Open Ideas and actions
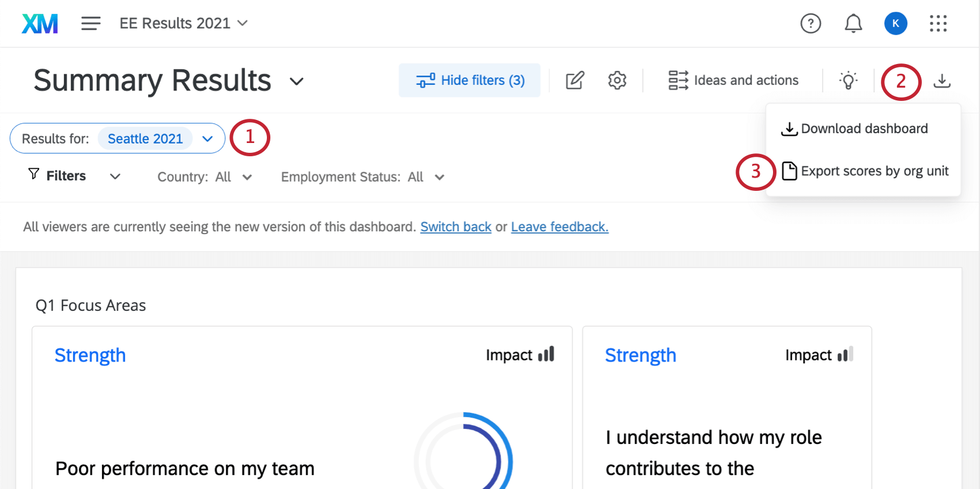 733,80
